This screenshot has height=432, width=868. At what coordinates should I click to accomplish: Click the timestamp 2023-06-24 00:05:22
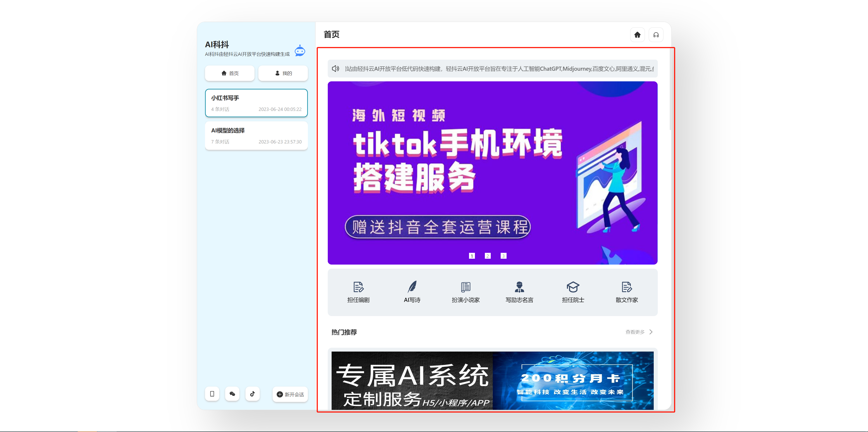(x=280, y=109)
